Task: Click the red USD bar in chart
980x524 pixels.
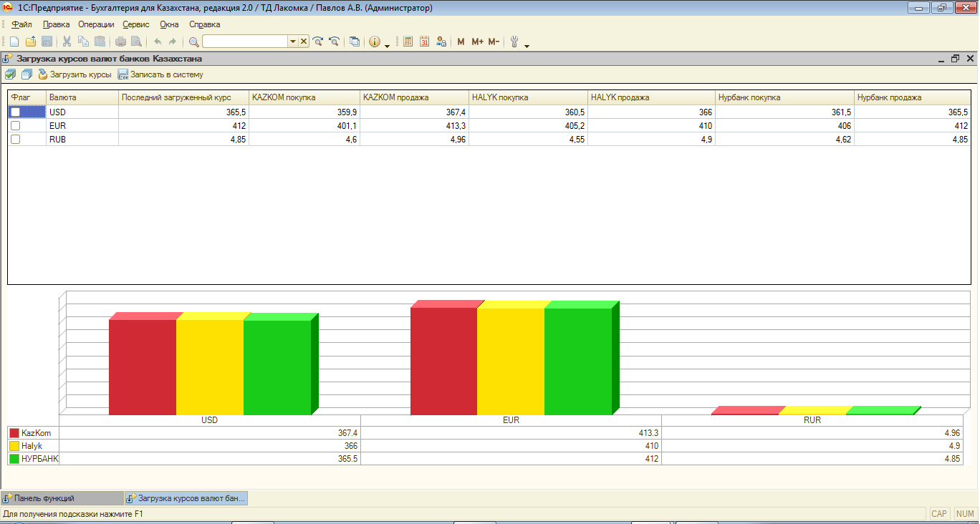Action: click(x=143, y=367)
